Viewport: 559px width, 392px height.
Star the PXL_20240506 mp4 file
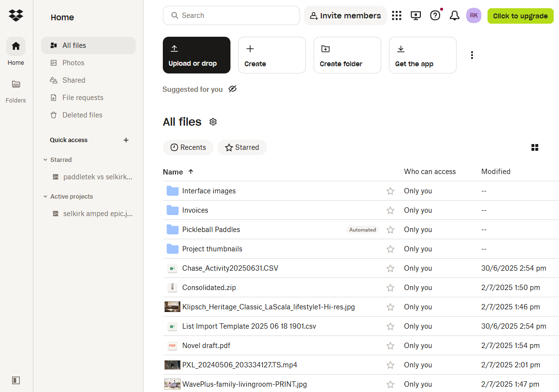pos(390,365)
